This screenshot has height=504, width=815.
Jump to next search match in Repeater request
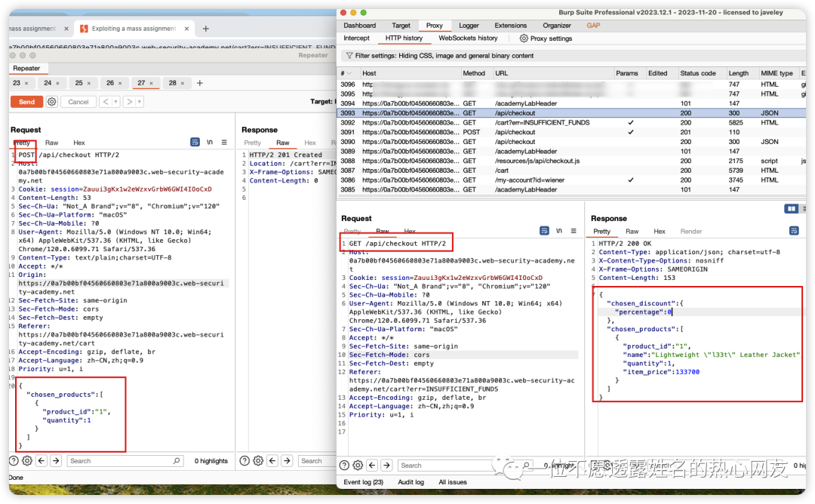(56, 460)
